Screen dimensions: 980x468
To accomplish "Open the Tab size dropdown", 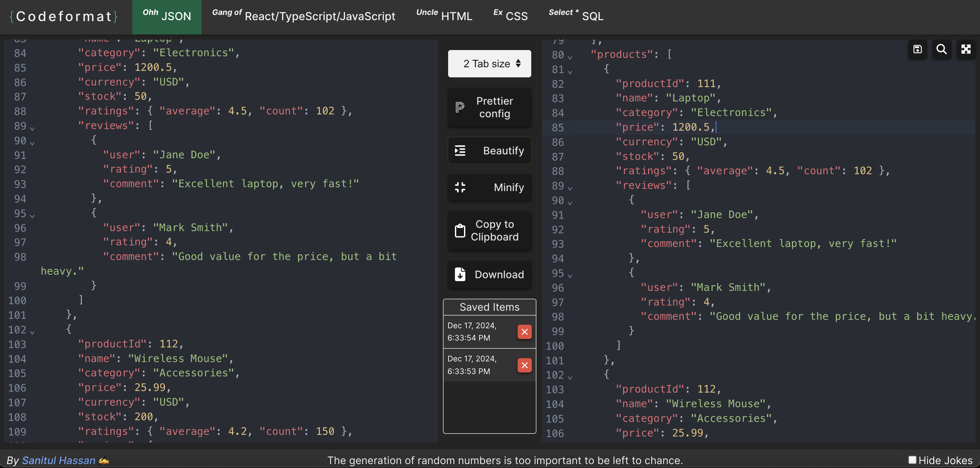I will tap(489, 64).
